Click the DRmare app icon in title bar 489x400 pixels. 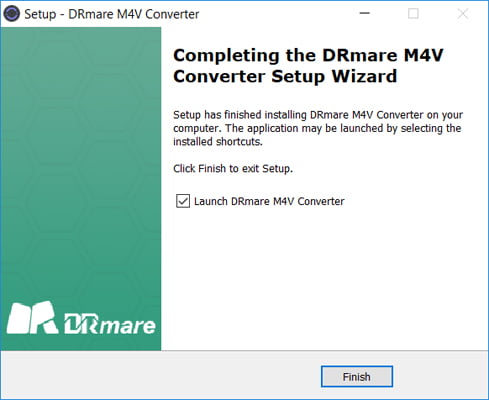pyautogui.click(x=11, y=14)
